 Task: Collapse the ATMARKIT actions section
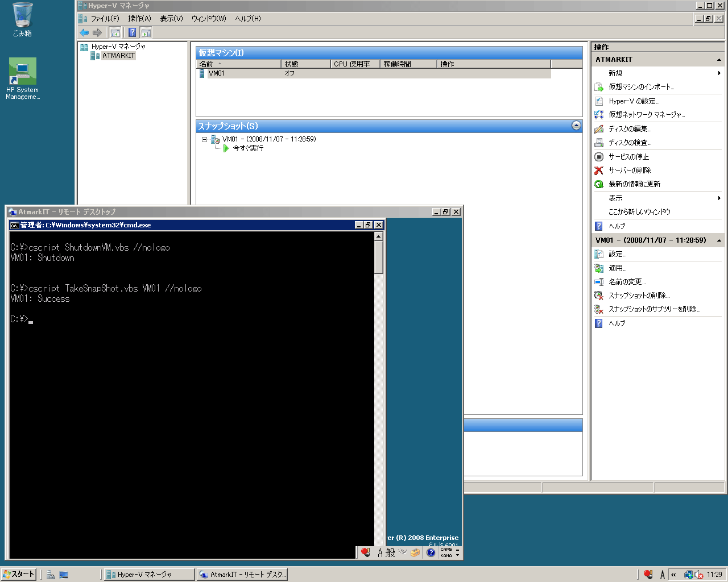(719, 60)
